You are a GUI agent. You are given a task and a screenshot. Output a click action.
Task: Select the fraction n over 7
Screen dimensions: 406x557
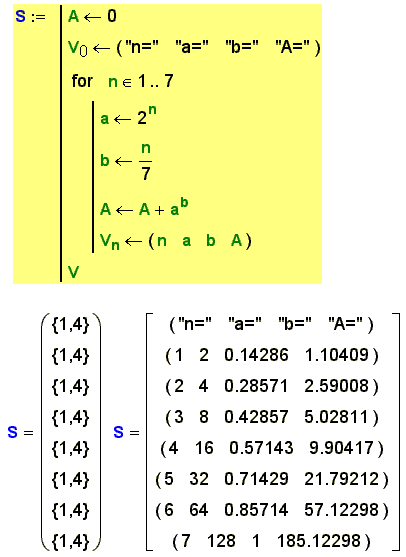[x=146, y=162]
